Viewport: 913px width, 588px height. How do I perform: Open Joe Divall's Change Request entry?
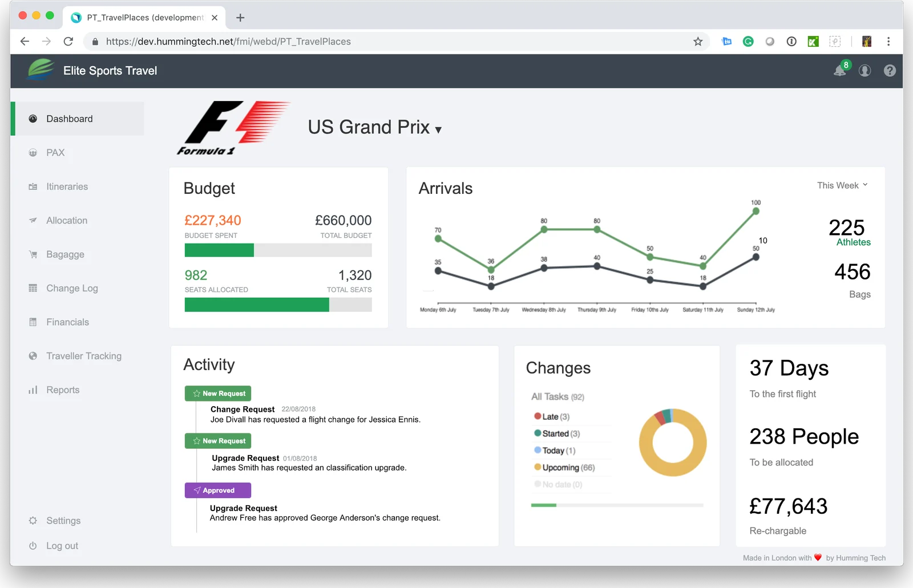(315, 415)
